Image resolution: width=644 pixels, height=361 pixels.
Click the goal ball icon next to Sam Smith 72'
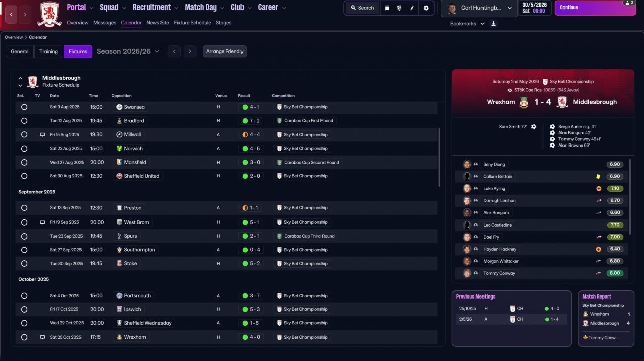(x=534, y=127)
